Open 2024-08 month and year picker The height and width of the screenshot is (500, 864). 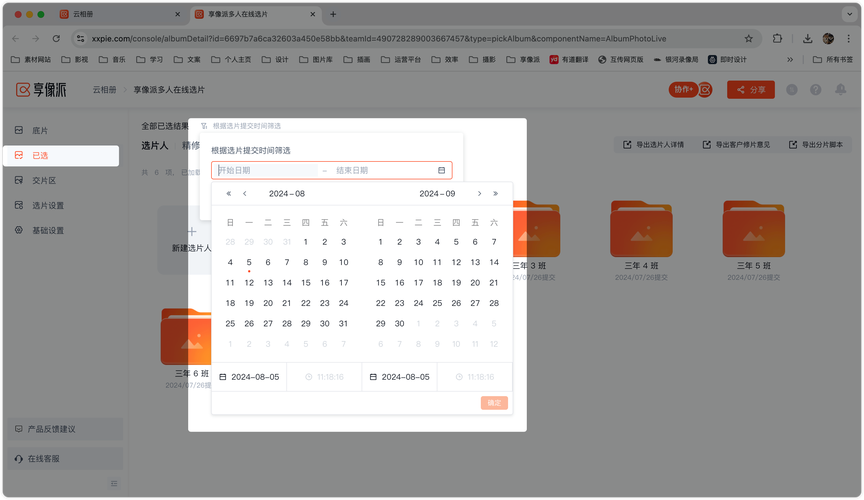pyautogui.click(x=287, y=194)
